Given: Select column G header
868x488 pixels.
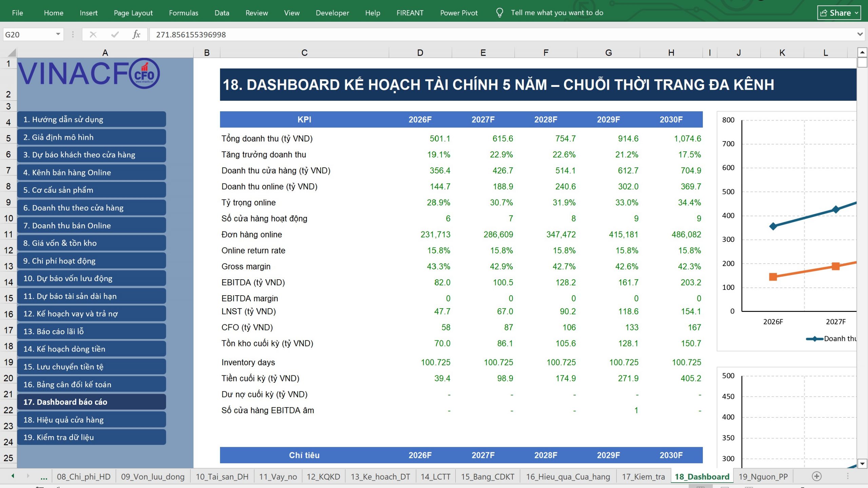Looking at the screenshot, I should [608, 53].
